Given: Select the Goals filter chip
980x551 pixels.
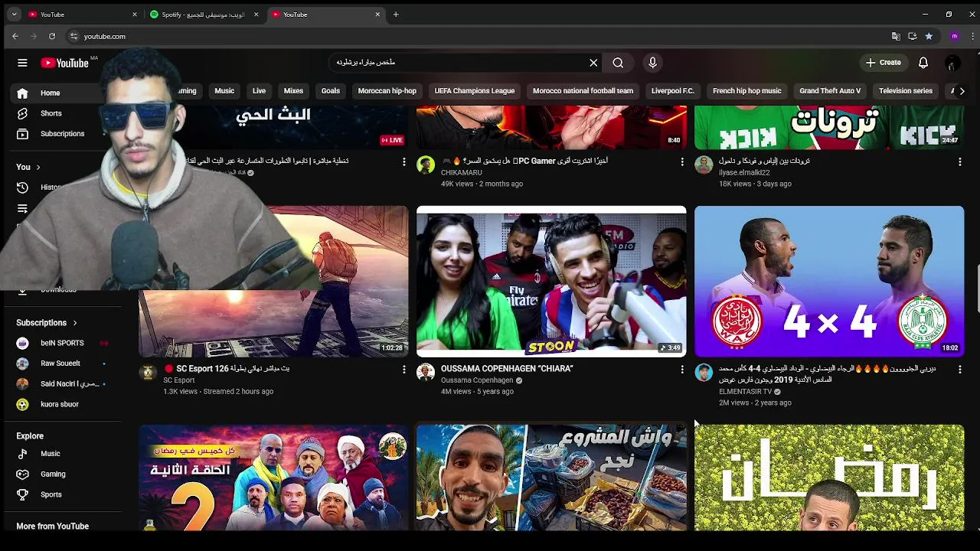Looking at the screenshot, I should point(331,91).
